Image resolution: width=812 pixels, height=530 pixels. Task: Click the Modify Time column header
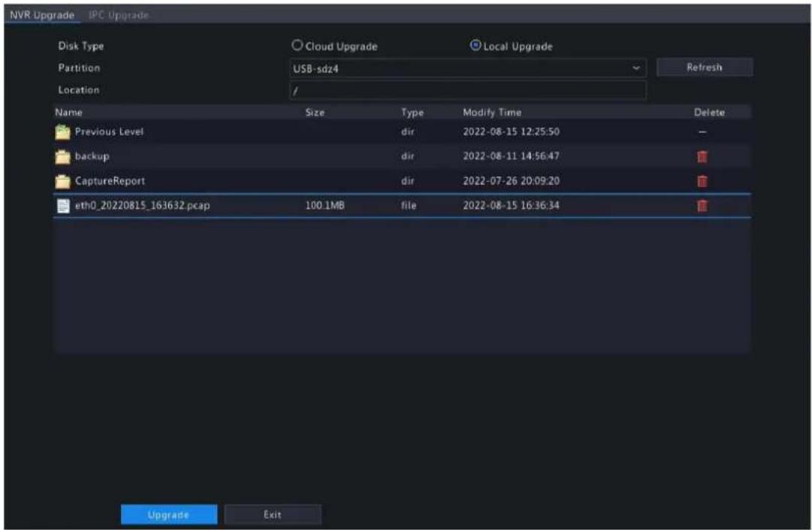point(492,113)
